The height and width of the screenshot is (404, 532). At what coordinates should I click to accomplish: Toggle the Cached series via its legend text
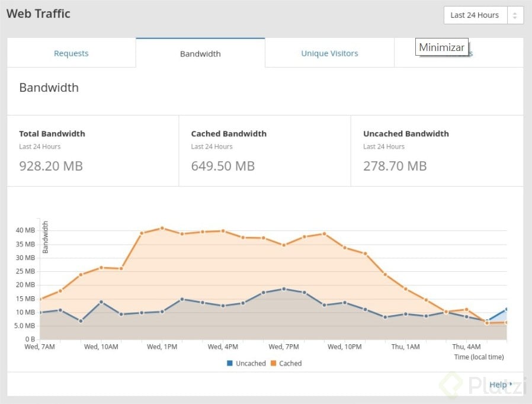click(x=290, y=363)
